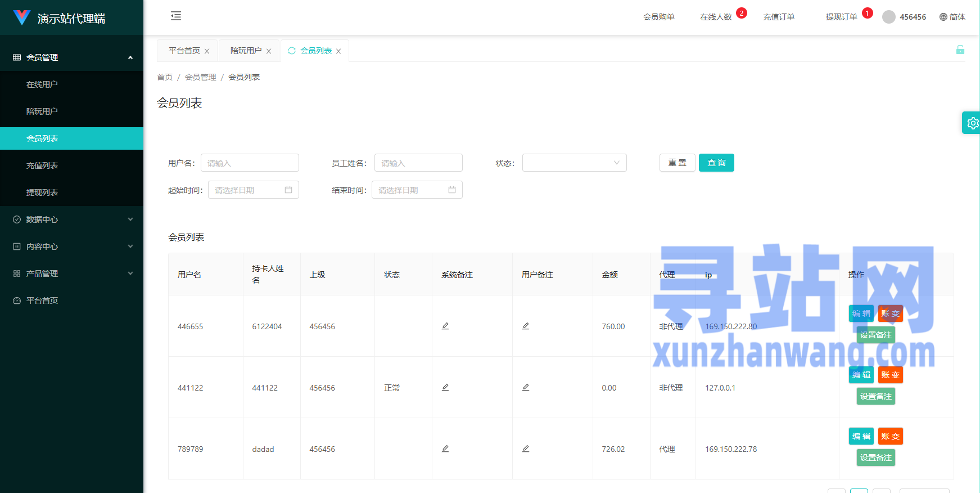Image resolution: width=980 pixels, height=493 pixels.
Task: Edit system remark pencil for user 789789
Action: coord(445,449)
